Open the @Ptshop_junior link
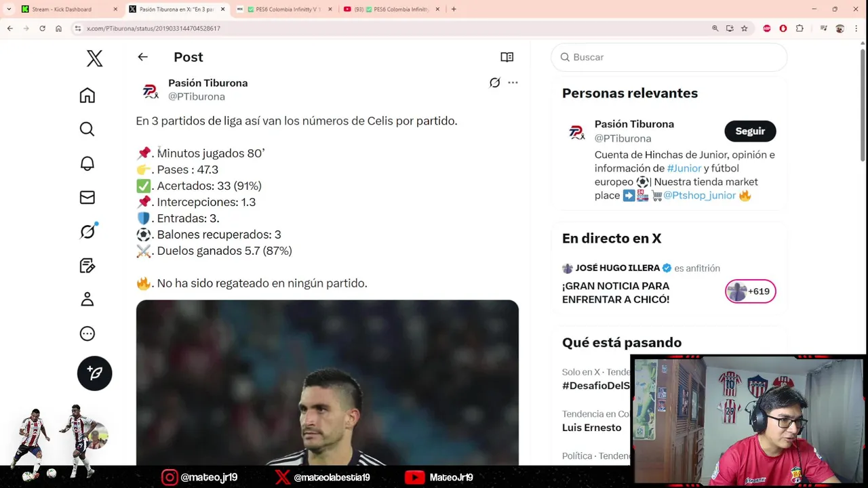The image size is (868, 488). click(699, 195)
